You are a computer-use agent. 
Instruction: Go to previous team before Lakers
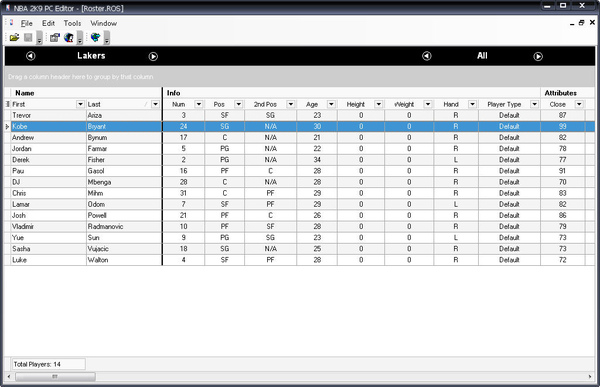[31, 56]
